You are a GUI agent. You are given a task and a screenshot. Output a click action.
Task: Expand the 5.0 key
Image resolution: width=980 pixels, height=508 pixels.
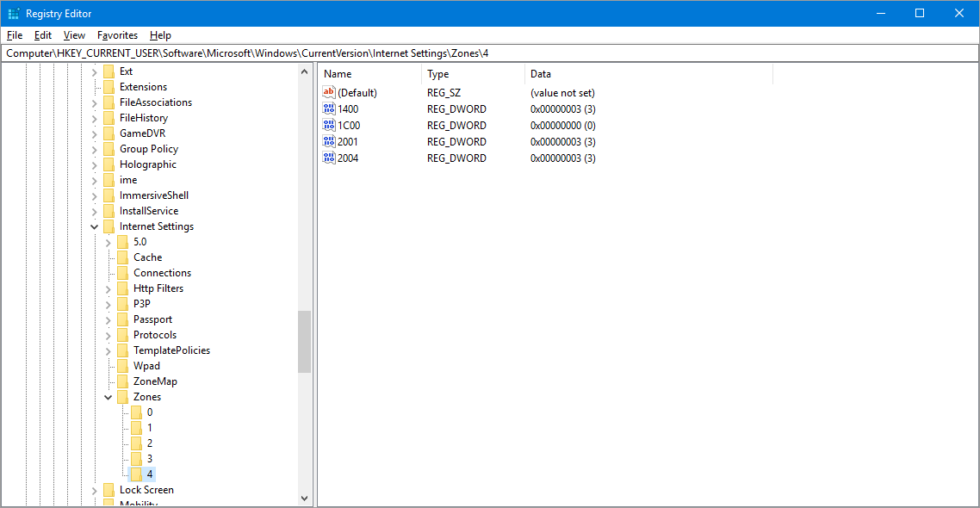coord(109,243)
